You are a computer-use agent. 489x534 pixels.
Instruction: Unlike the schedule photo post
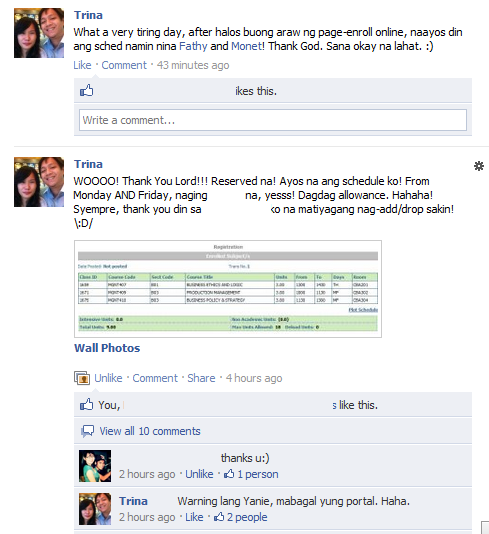click(x=108, y=378)
